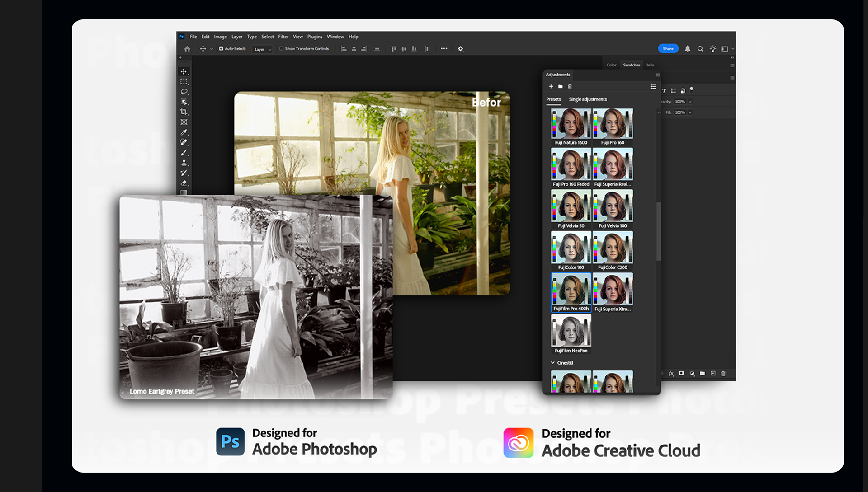868x492 pixels.
Task: Apply the FujiFilm NeoPan preset
Action: pyautogui.click(x=571, y=334)
